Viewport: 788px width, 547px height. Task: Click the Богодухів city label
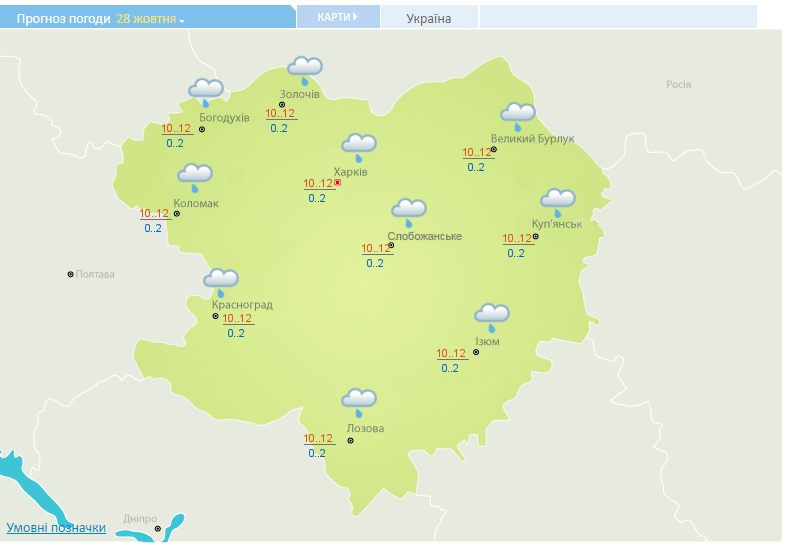[x=224, y=118]
